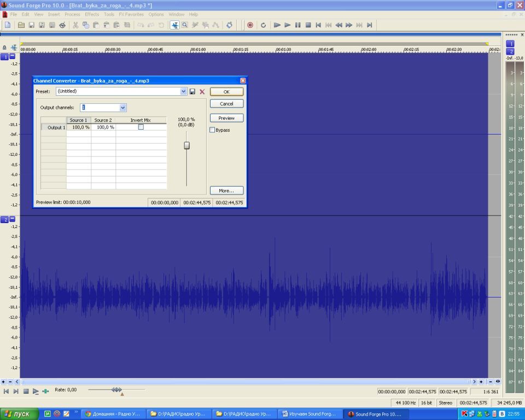The height and width of the screenshot is (420, 525).
Task: Click Stop in the bottom waveform transport
Action: [x=26, y=391]
